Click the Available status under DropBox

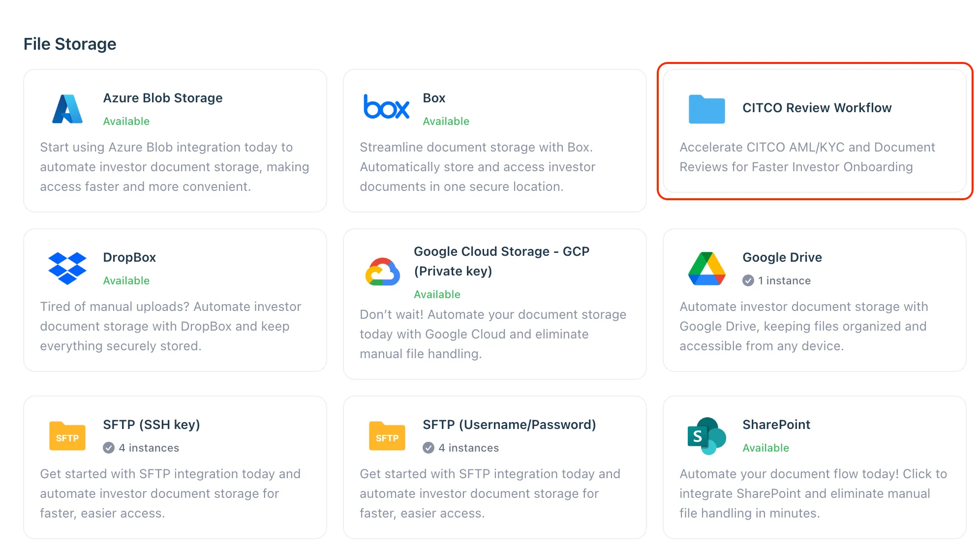coord(126,280)
